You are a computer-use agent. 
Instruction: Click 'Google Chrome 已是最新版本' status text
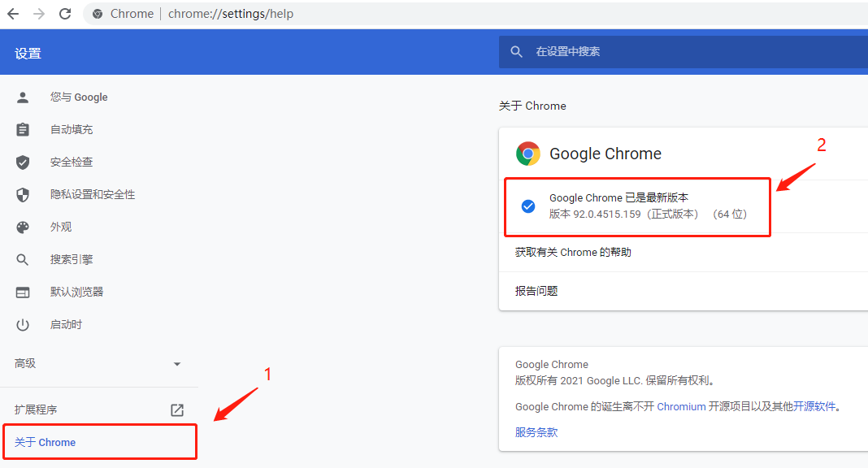coord(618,197)
